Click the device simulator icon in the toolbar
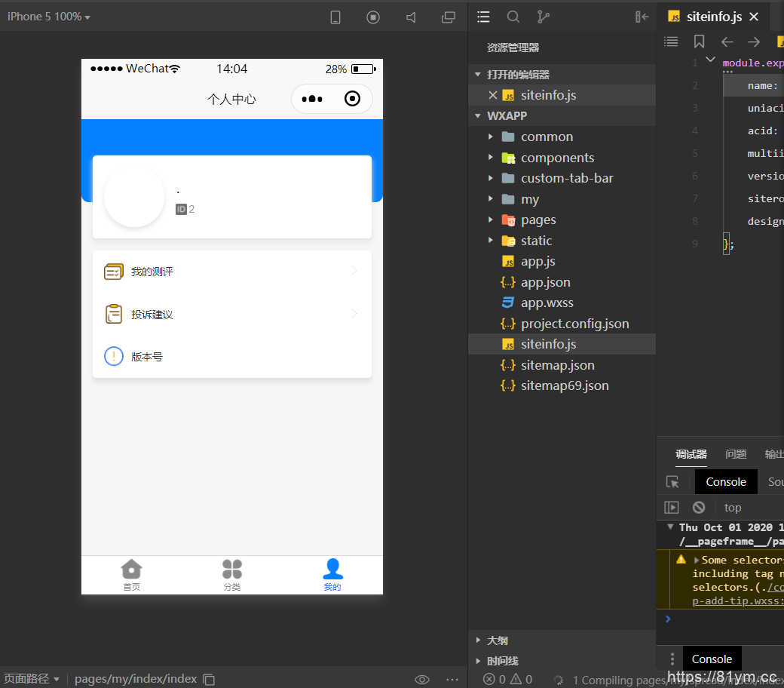Screen dimensions: 784x688 click(335, 16)
